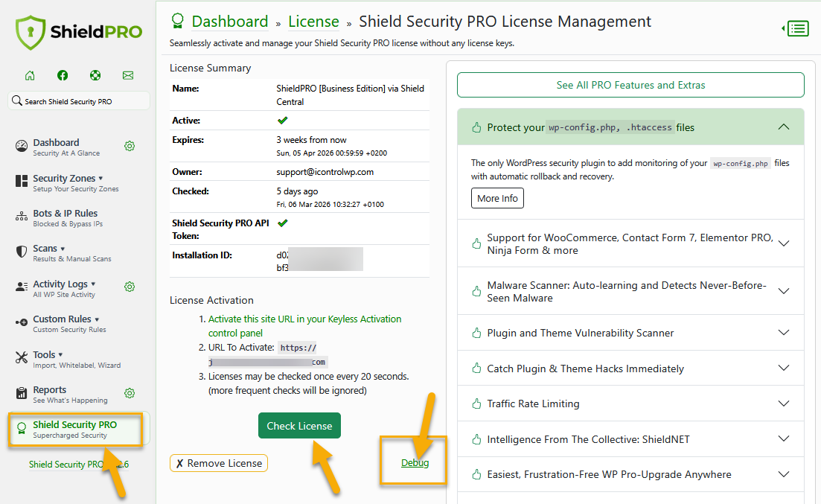This screenshot has height=504, width=821.
Task: Click the Security Zones grid icon
Action: (x=22, y=181)
